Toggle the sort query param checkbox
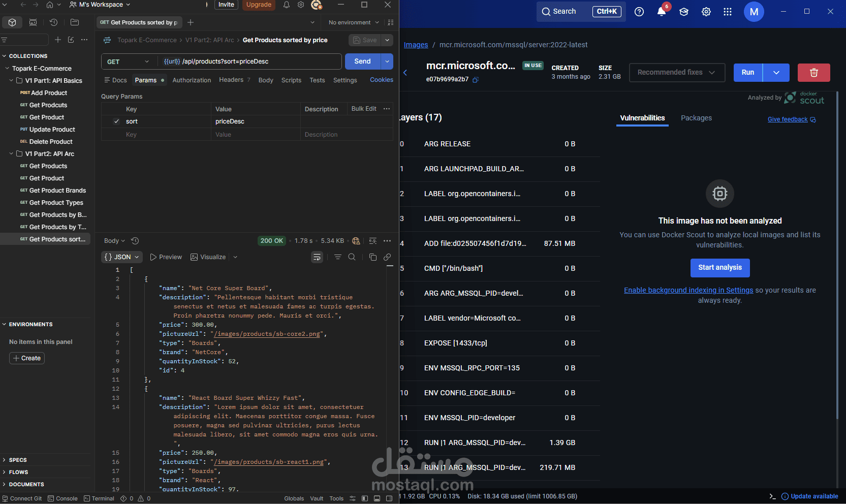This screenshot has height=504, width=846. click(x=117, y=121)
